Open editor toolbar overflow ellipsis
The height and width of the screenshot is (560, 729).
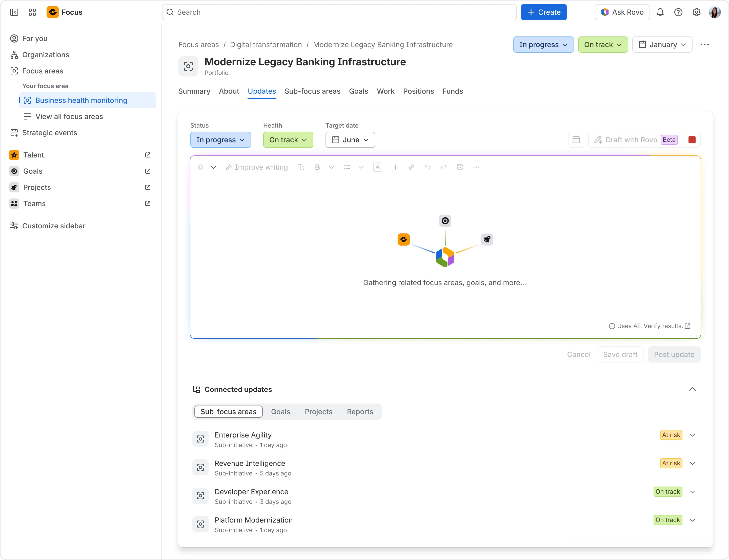476,167
